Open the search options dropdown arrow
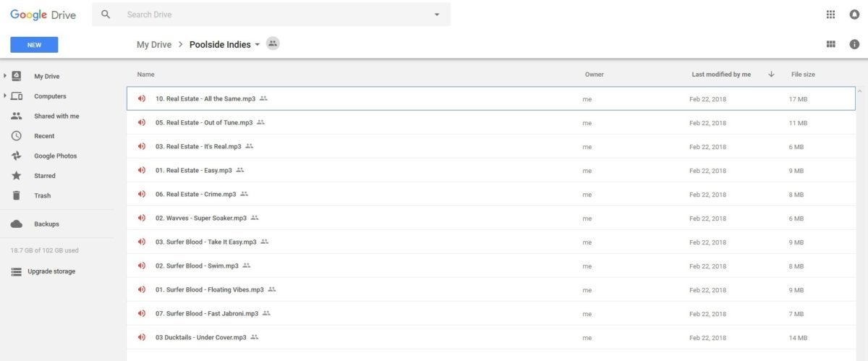The width and height of the screenshot is (868, 361). (436, 14)
